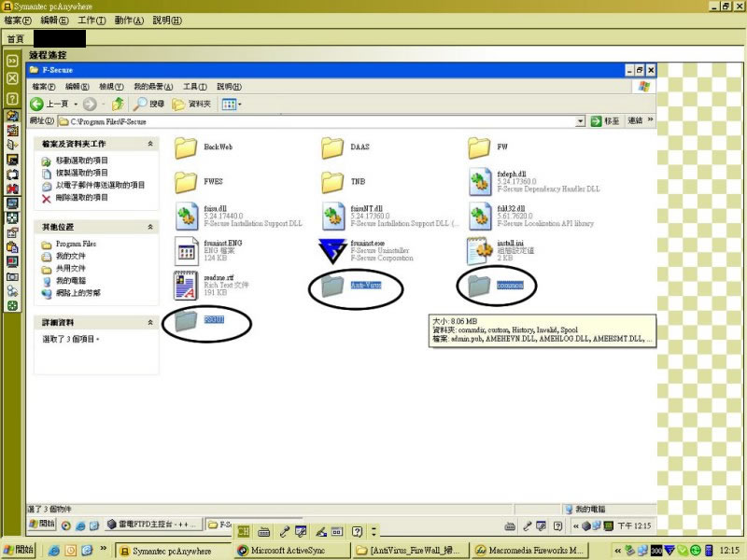747x560 pixels.
Task: Click 以電子郵件傳送選取的項目 link
Action: tap(100, 185)
